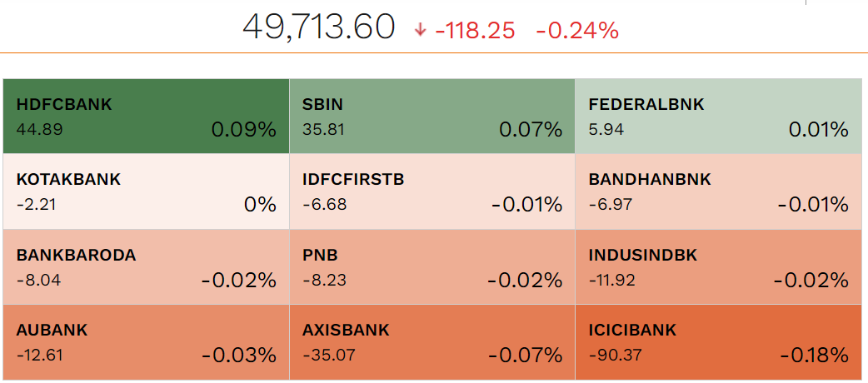Select the IDFCFIRSTB tile
Viewport: 868px width, 383px height.
(x=432, y=191)
